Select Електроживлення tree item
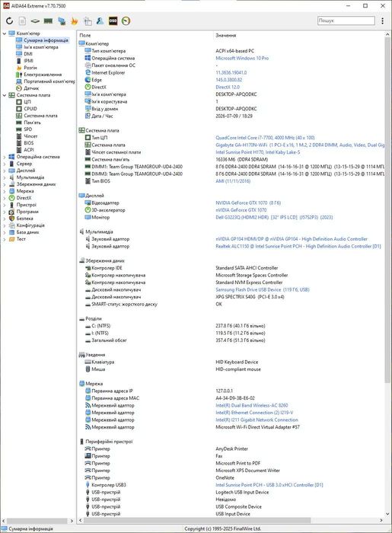 (x=43, y=75)
